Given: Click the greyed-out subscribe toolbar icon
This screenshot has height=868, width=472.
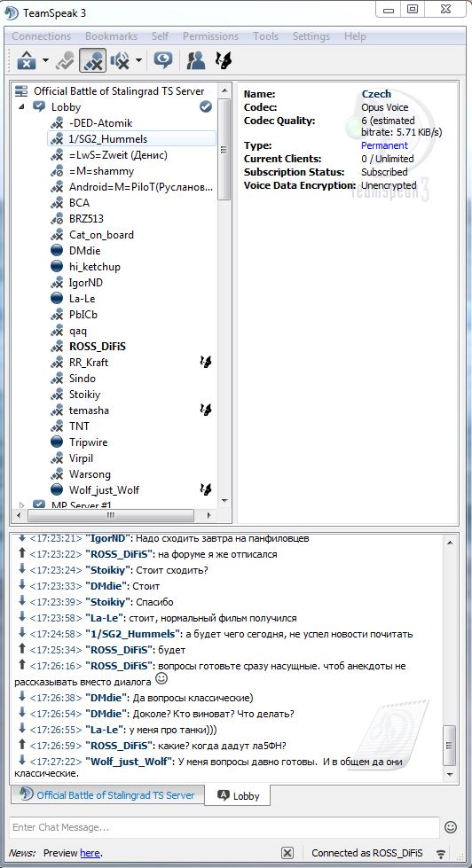Looking at the screenshot, I should pyautogui.click(x=66, y=60).
